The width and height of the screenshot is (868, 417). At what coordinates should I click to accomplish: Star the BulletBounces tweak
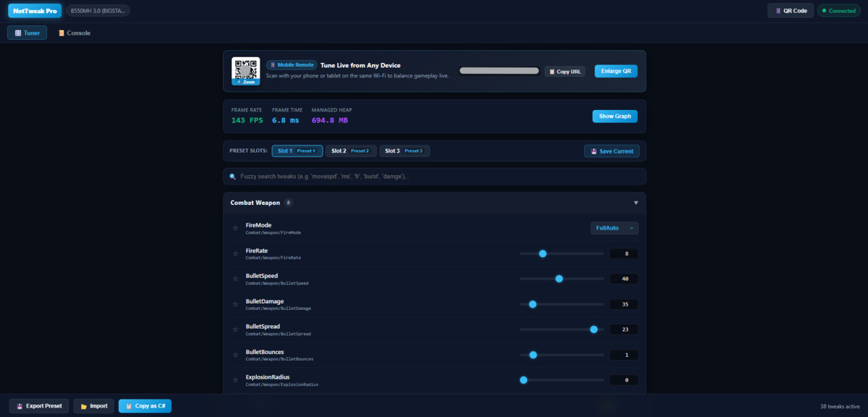235,355
